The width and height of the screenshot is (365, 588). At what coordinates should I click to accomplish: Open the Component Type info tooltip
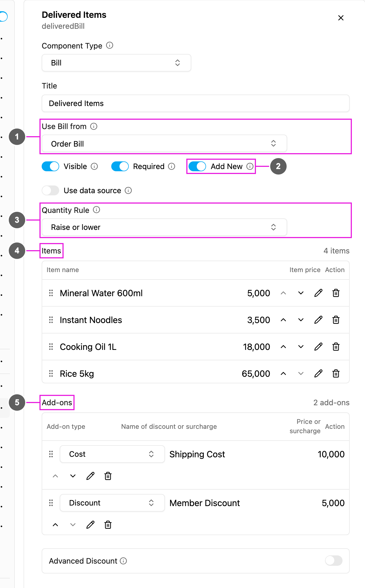110,45
